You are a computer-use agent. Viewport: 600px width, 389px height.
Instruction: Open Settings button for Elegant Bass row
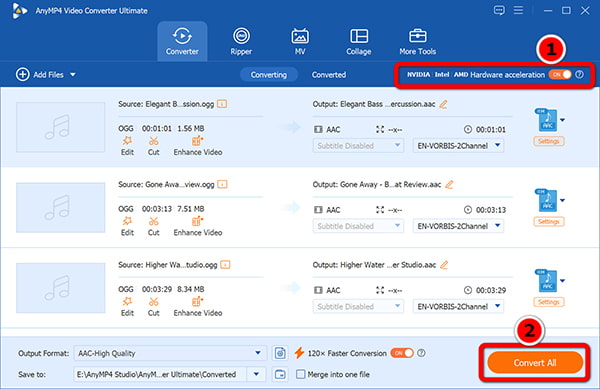point(549,141)
